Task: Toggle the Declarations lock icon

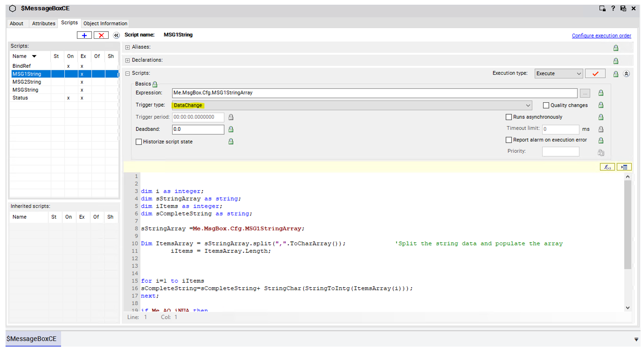Action: pos(615,61)
